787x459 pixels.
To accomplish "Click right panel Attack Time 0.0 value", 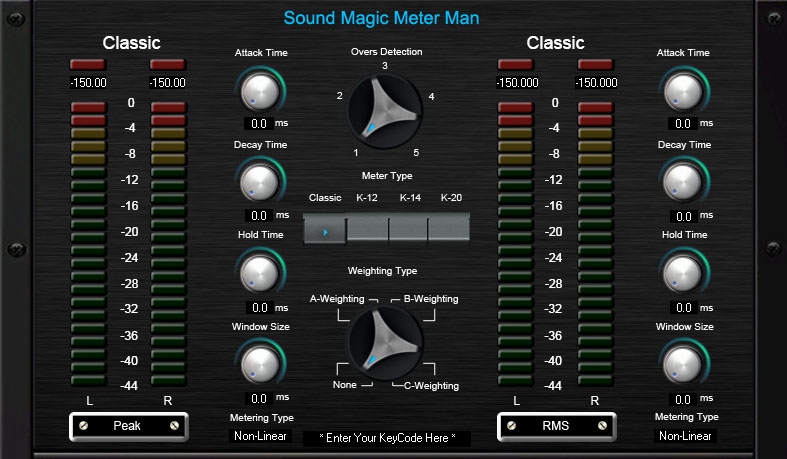I will (683, 123).
